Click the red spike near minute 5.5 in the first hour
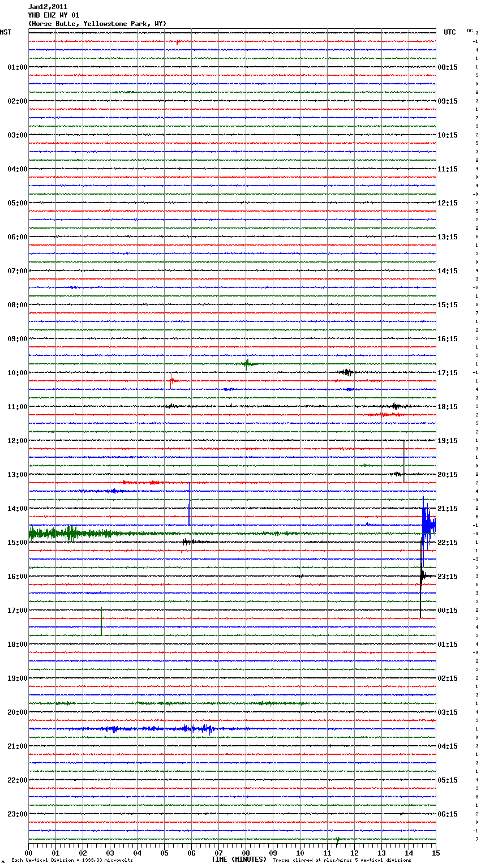The height and width of the screenshot is (868, 481). [178, 41]
